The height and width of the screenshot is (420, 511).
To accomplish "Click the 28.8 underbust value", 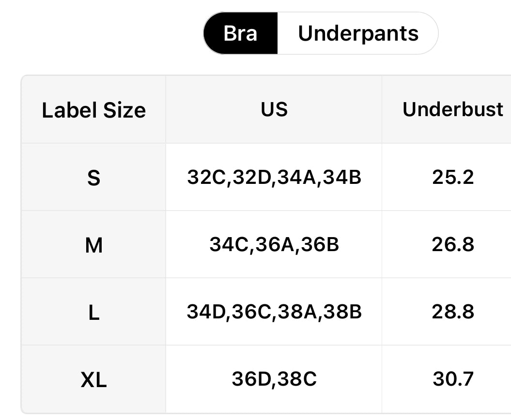I will [452, 312].
